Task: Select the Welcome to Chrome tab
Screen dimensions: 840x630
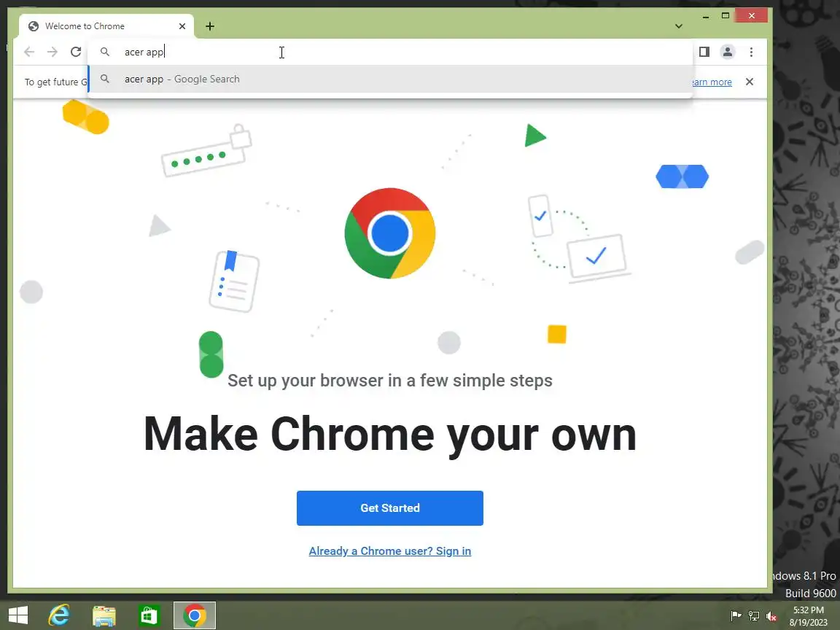Action: point(106,26)
